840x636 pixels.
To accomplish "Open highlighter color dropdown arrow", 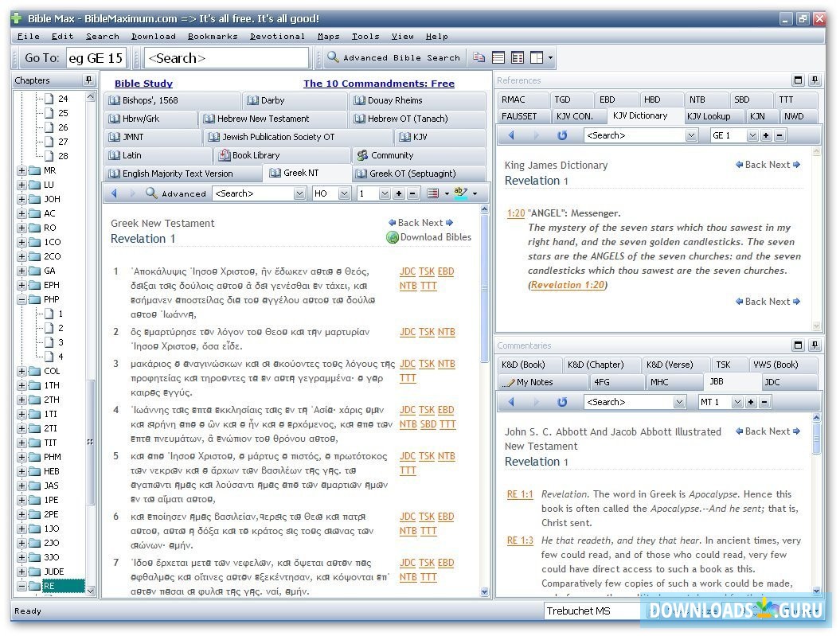I will [x=475, y=193].
